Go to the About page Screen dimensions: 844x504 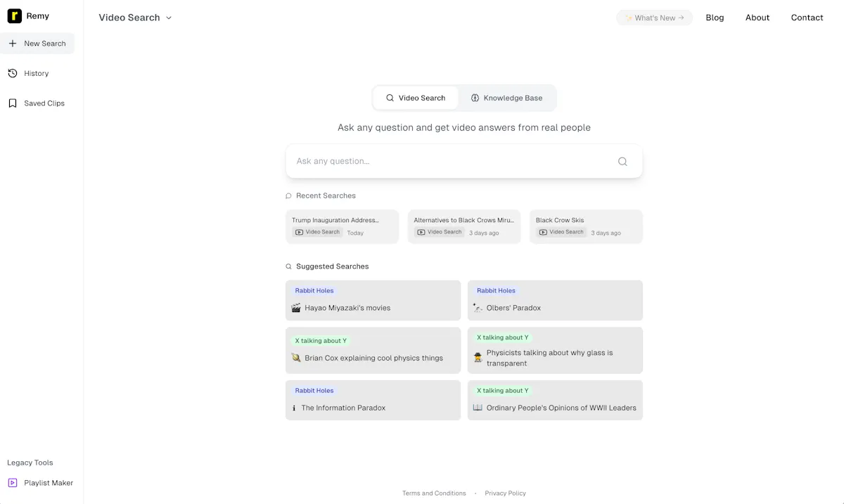click(x=757, y=18)
